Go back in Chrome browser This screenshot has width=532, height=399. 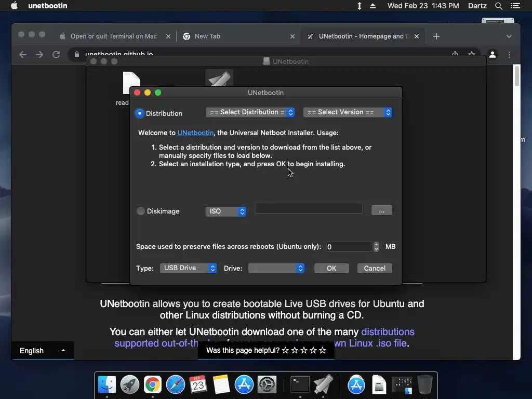(x=23, y=55)
